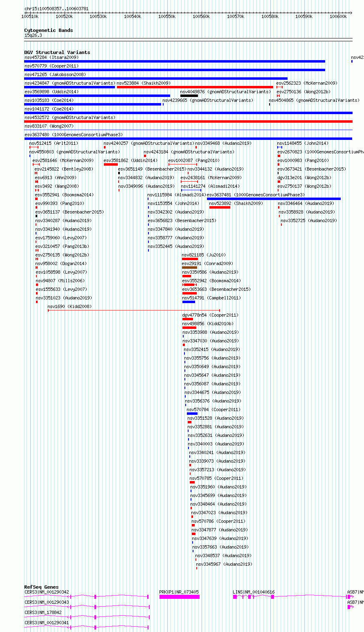The image size is (364, 632).
Task: Click nsv1035183 (Coe2014) label
Action: tap(49, 100)
